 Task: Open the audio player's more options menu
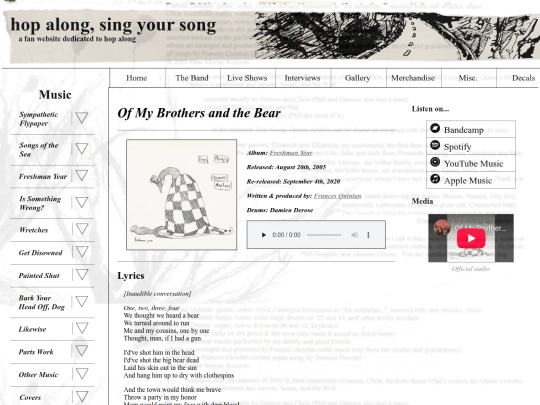[x=368, y=235]
